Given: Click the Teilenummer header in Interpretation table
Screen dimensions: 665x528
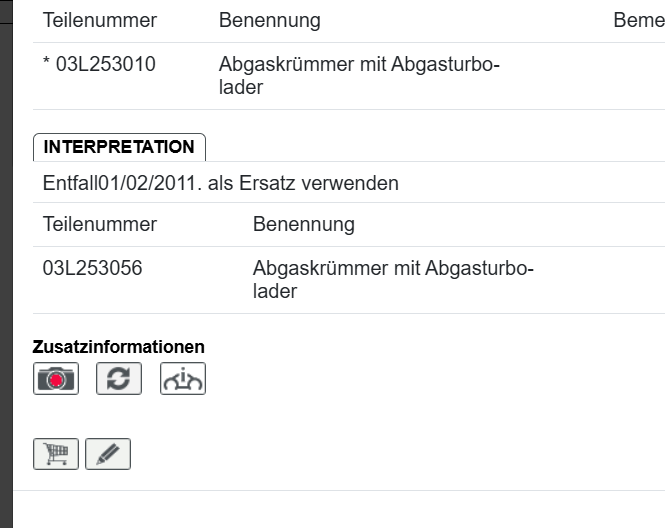Looking at the screenshot, I should coord(99,224).
